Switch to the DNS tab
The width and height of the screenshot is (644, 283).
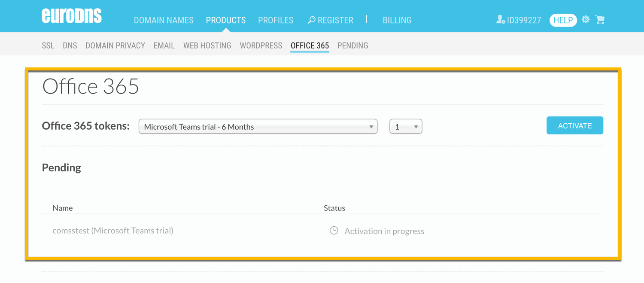click(x=70, y=46)
